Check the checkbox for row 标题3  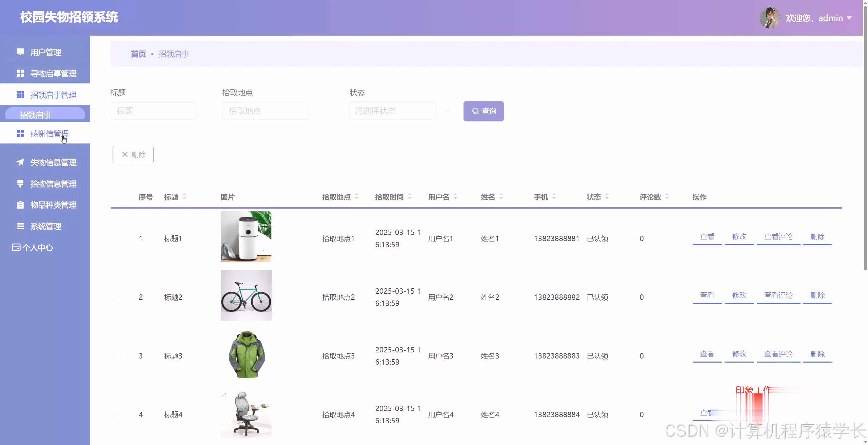click(x=117, y=356)
